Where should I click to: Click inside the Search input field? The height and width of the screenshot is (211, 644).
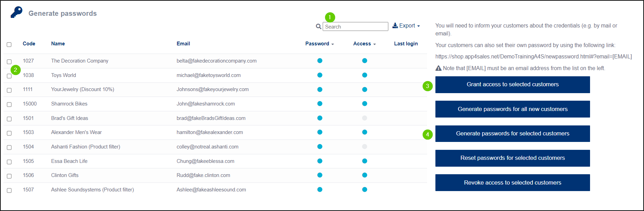355,26
